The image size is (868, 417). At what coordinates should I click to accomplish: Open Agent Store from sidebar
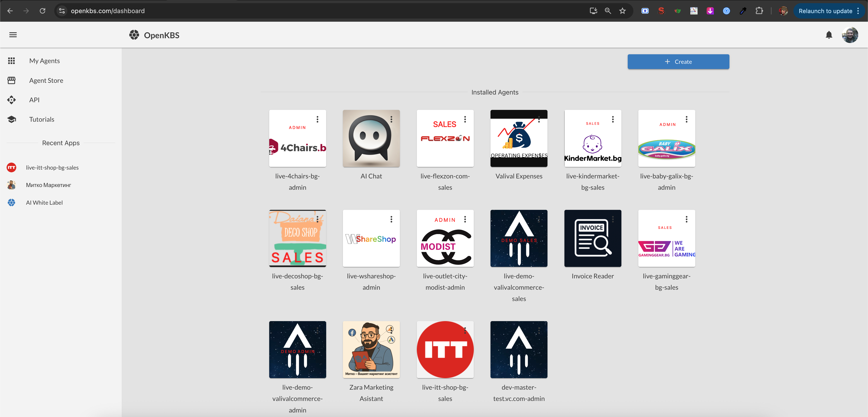pyautogui.click(x=46, y=80)
